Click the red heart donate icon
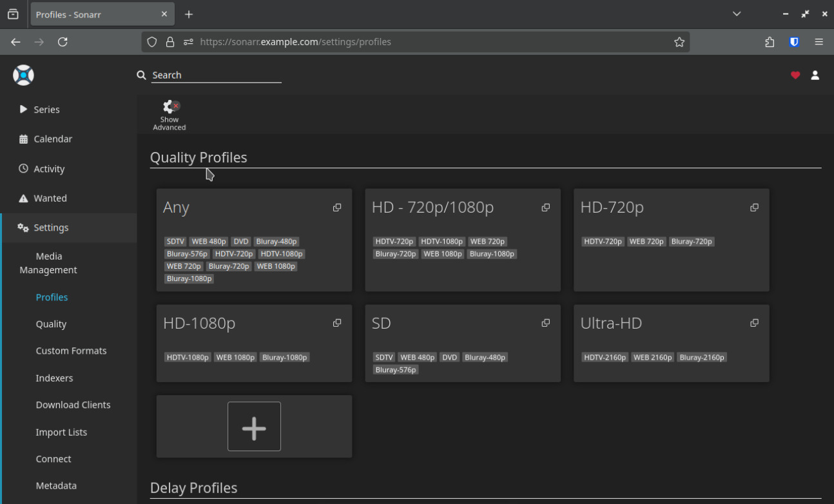 [x=795, y=75]
